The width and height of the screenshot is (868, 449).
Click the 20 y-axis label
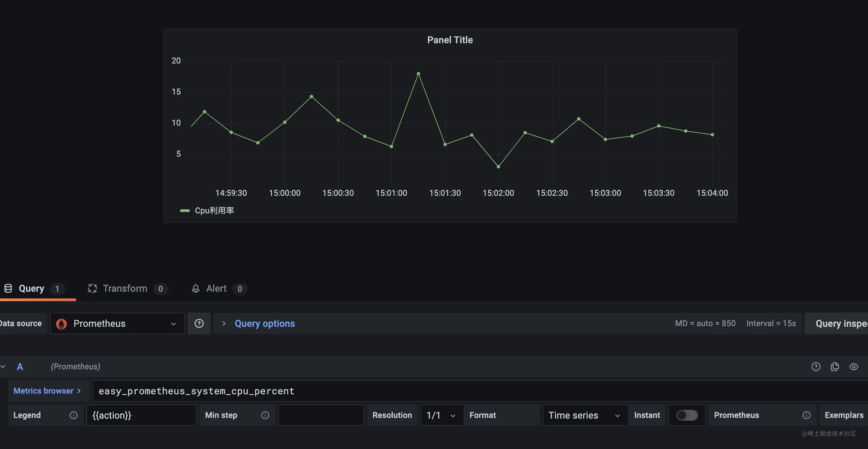pos(176,61)
